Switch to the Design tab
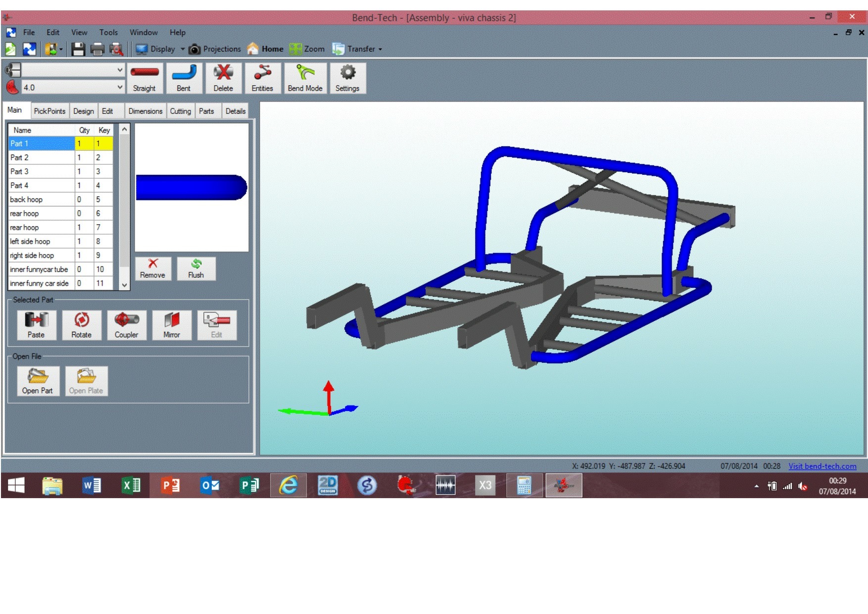 84,111
